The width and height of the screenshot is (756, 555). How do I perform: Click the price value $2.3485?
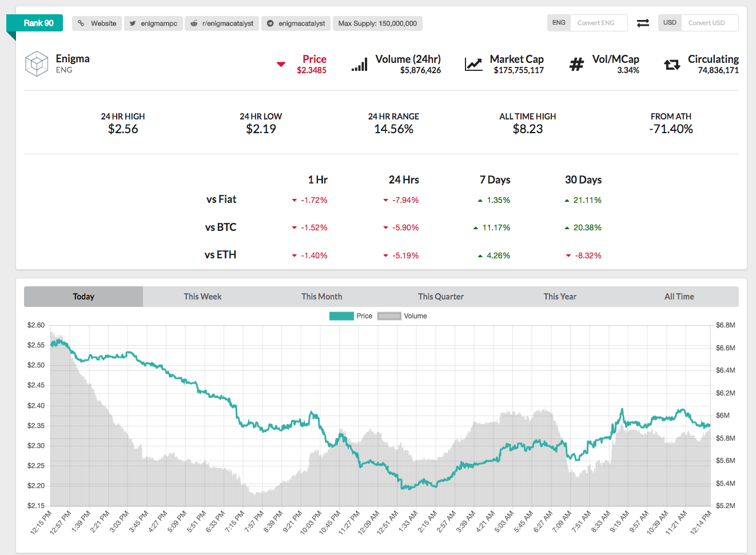point(312,70)
